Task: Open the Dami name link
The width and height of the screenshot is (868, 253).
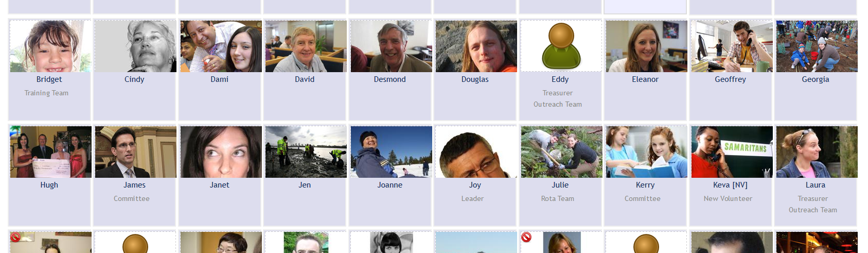Action: (x=220, y=79)
